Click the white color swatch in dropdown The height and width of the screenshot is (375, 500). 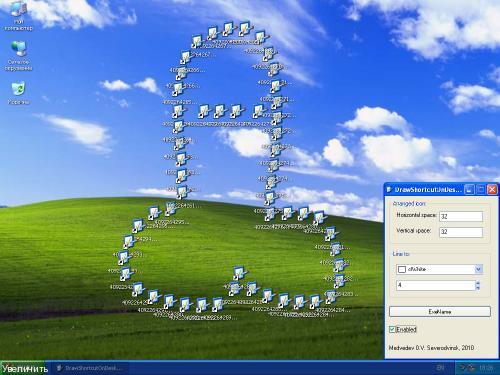[402, 269]
